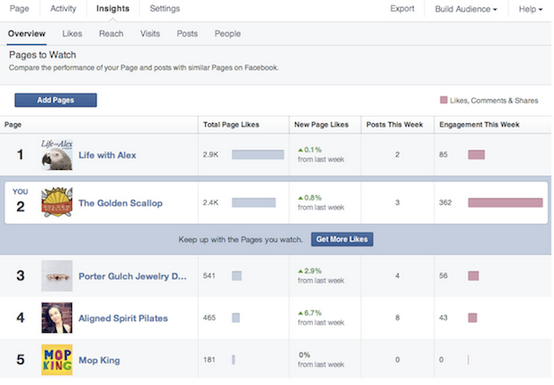Expand the Build Audience dropdown
554x385 pixels.
click(466, 9)
